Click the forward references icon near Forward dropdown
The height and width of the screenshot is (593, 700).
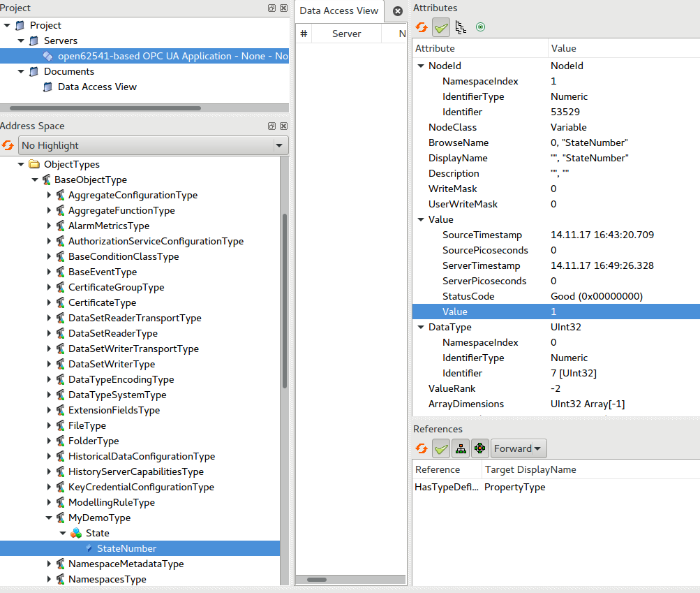tap(480, 448)
